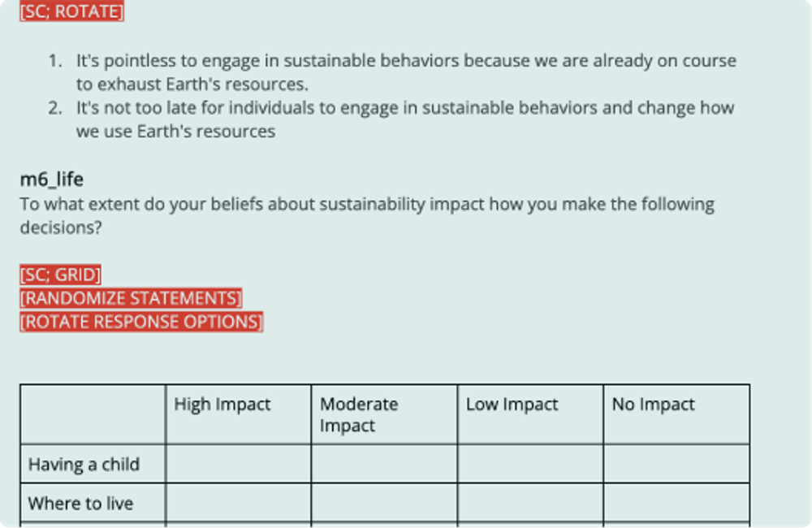The height and width of the screenshot is (528, 812).
Task: Select High Impact cell for Having a child
Action: pos(238,464)
